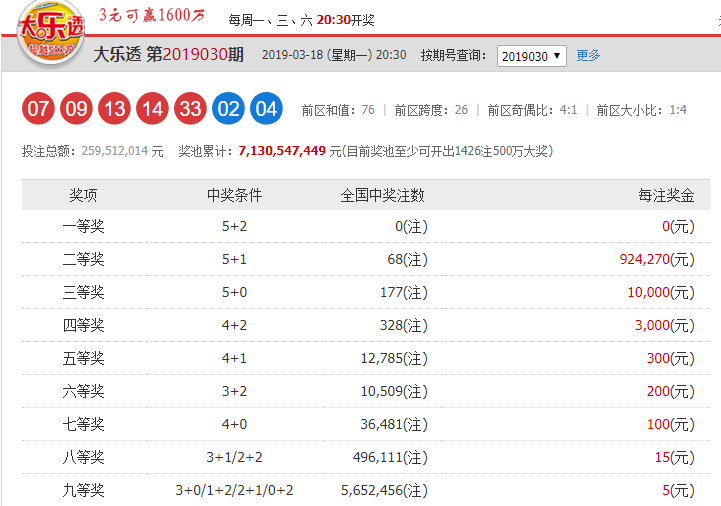Click 投注总额 amount 259,512,014 元
This screenshot has height=506, width=721.
tap(122, 151)
